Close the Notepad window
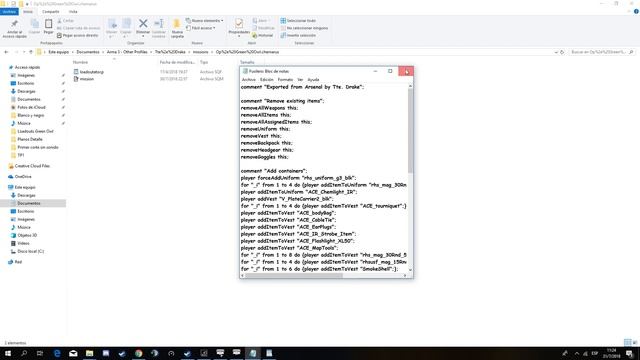The width and height of the screenshot is (640, 360). [x=406, y=71]
